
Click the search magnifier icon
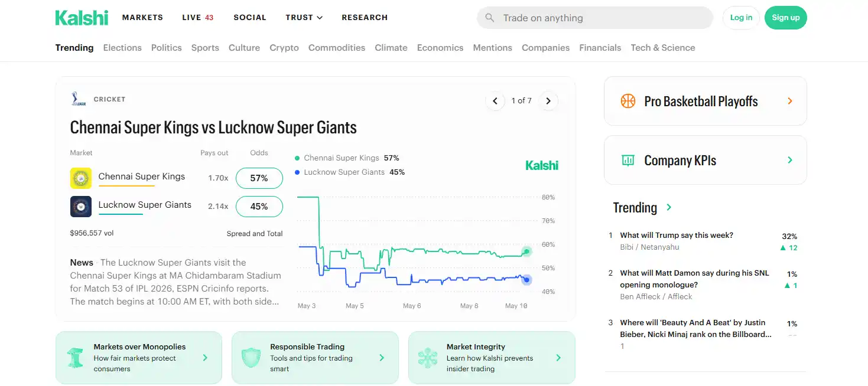489,18
